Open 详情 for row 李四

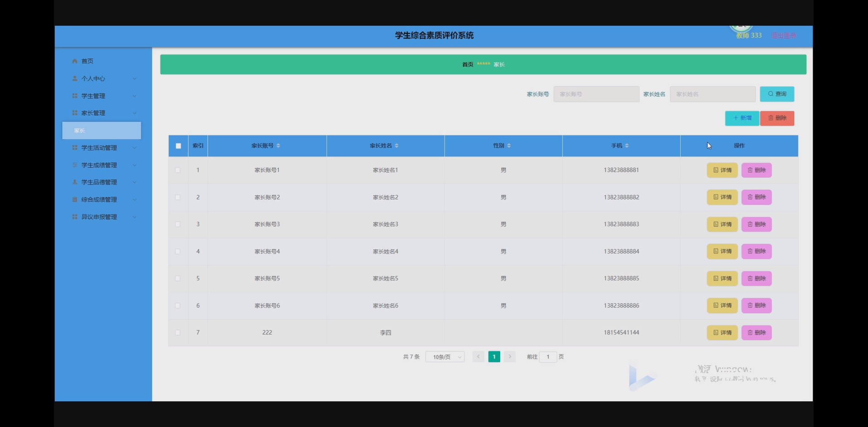[x=722, y=333]
